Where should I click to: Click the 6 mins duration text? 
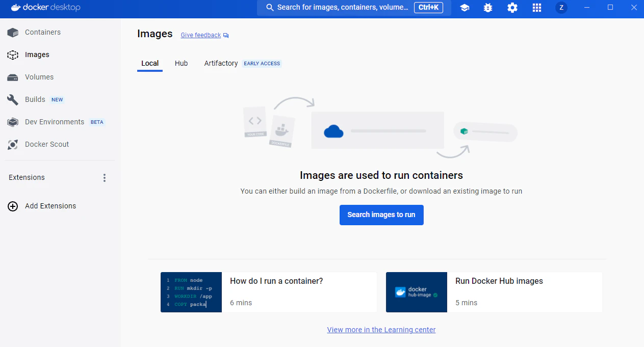pos(241,303)
